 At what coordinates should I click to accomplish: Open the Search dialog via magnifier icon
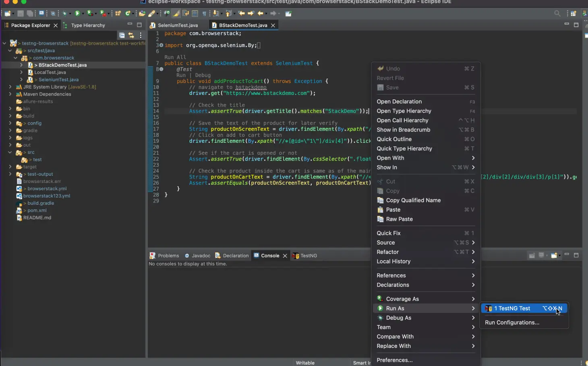point(557,13)
